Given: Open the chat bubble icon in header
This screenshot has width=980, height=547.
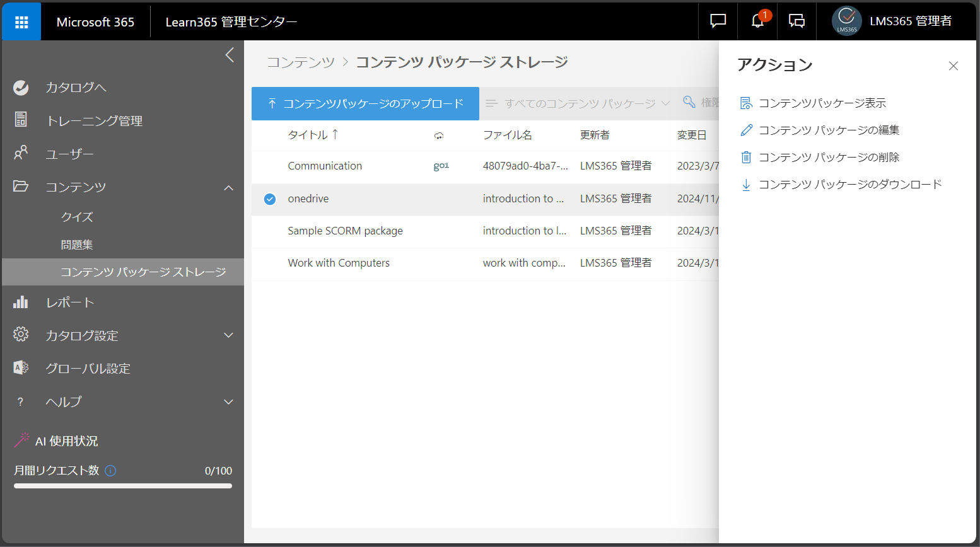Looking at the screenshot, I should click(718, 21).
